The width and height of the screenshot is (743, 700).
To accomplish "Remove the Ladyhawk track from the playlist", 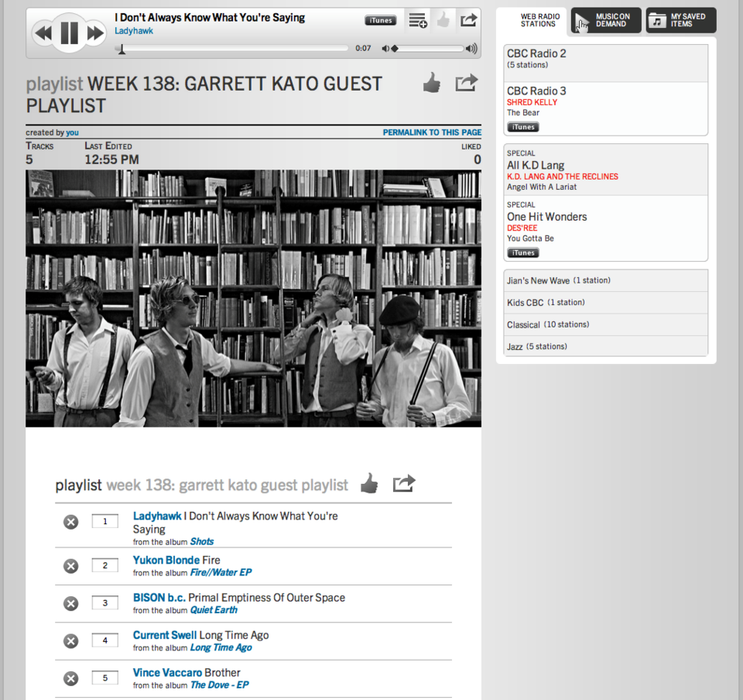I will pos(71,522).
